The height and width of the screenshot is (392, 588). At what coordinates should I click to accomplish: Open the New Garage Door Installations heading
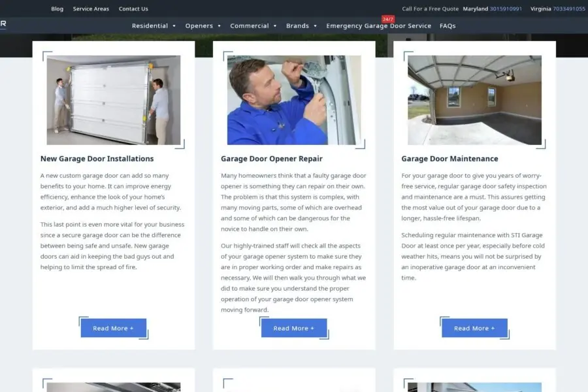[97, 159]
